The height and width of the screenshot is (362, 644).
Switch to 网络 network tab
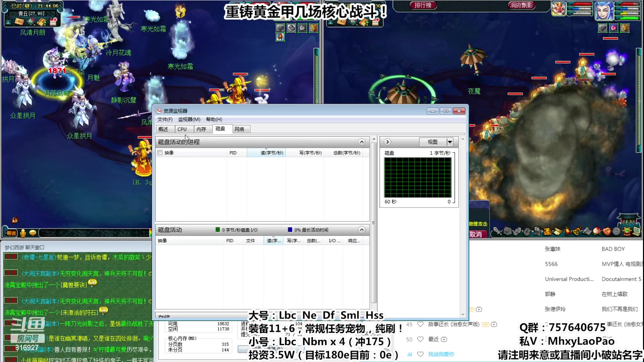241,129
